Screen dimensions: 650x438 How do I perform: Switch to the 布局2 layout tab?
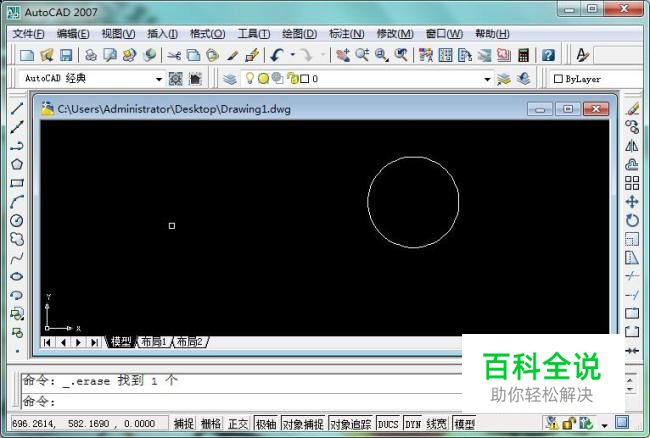tap(189, 342)
